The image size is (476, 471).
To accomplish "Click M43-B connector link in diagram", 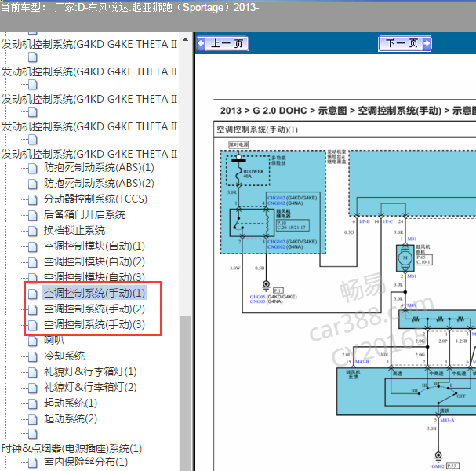I will (x=362, y=362).
